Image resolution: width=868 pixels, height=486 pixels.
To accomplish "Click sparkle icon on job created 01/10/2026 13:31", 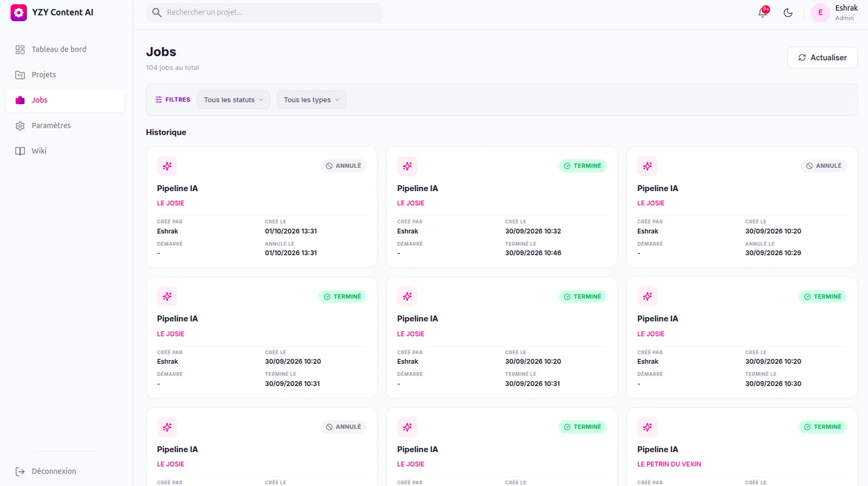I will tap(167, 166).
